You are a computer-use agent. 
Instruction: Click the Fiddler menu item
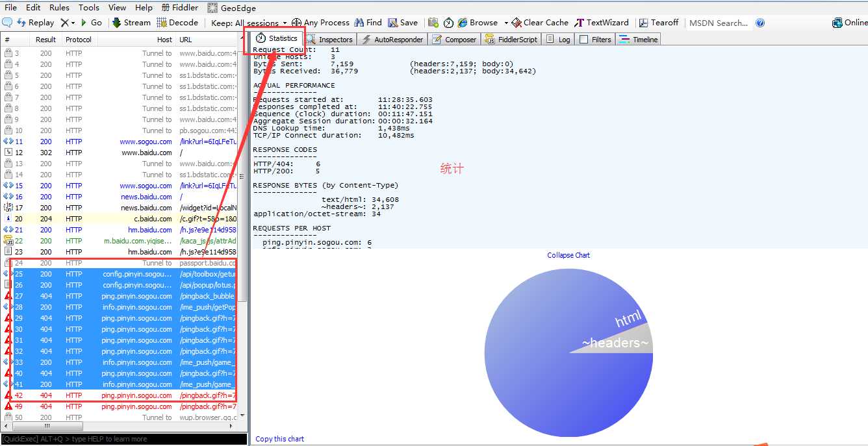pos(179,8)
